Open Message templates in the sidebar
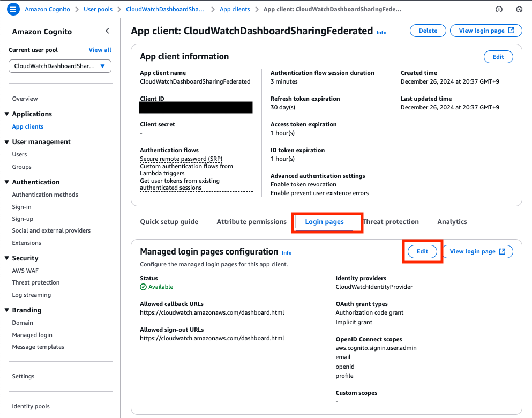Image resolution: width=532 pixels, height=418 pixels. 38,347
